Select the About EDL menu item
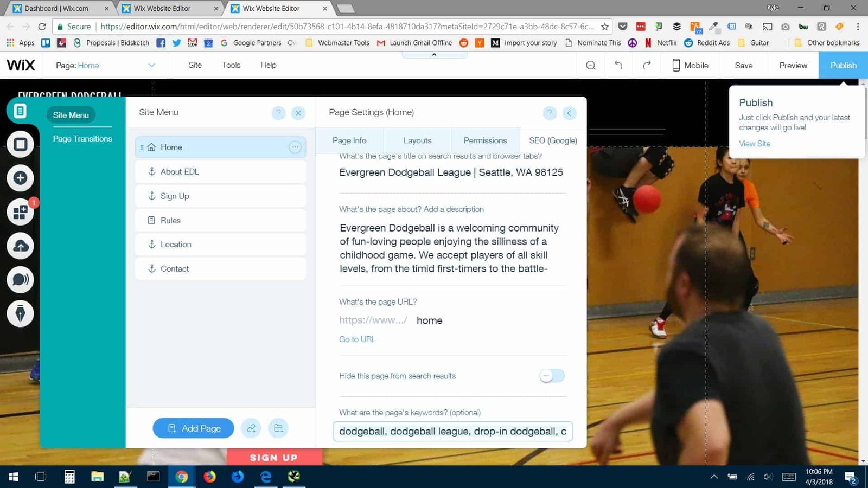Image resolution: width=868 pixels, height=488 pixels. pos(220,171)
